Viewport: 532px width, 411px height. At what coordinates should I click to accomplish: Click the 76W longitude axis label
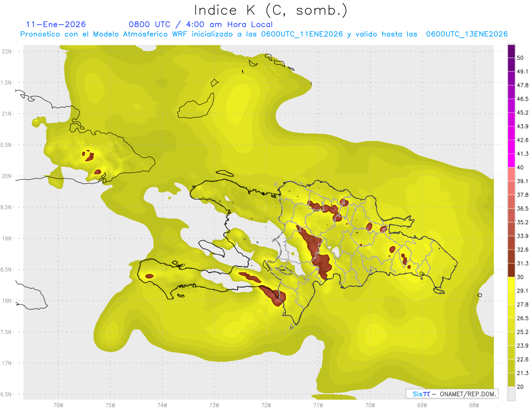(58, 405)
